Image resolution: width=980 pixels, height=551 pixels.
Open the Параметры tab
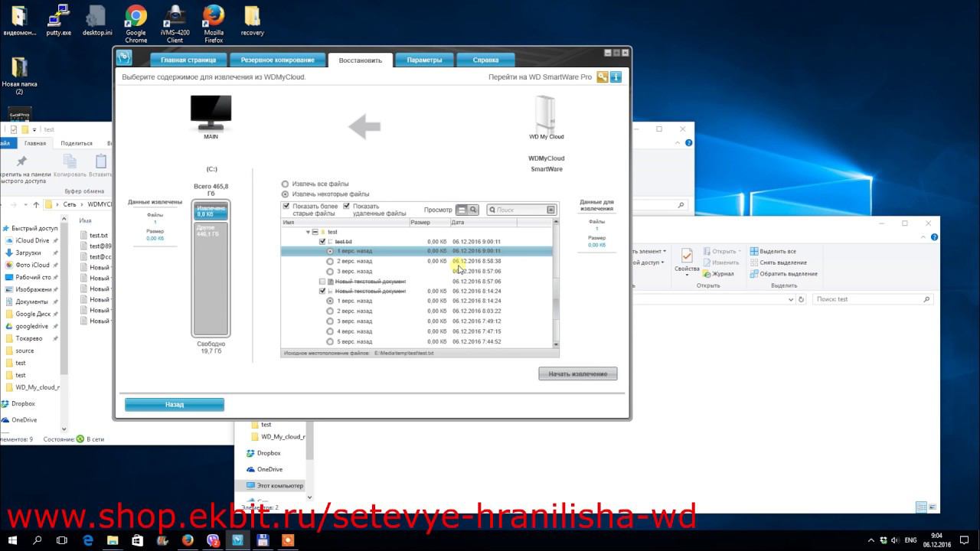(424, 60)
